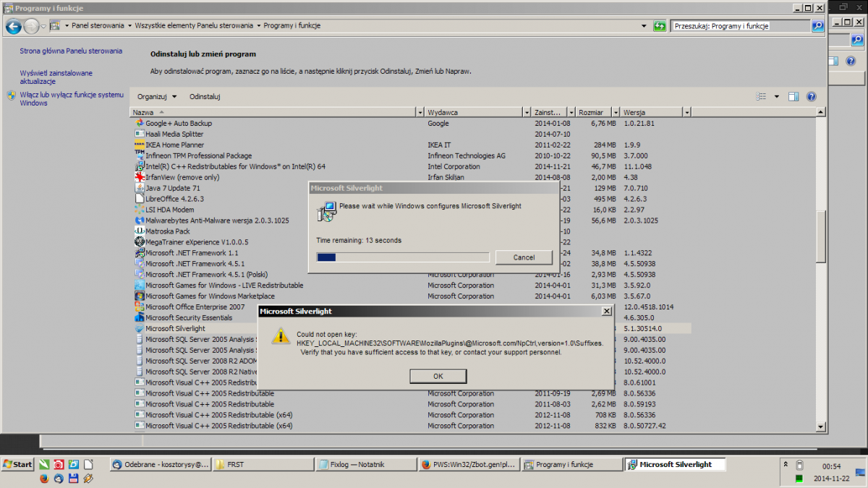Click the LSI HDA Modem icon
The height and width of the screenshot is (488, 868).
[x=140, y=210]
